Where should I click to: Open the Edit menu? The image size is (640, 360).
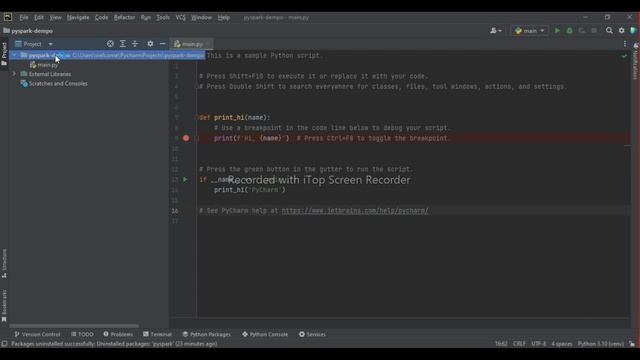tap(39, 18)
